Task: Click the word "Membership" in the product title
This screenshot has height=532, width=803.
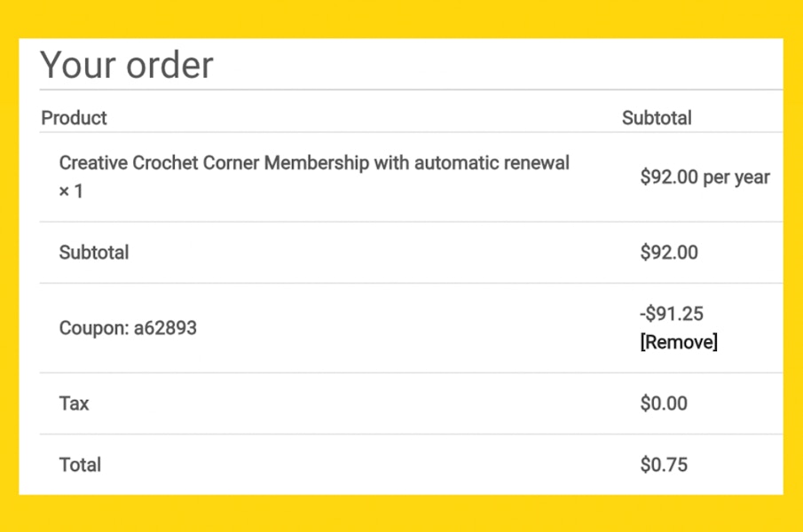Action: (317, 164)
